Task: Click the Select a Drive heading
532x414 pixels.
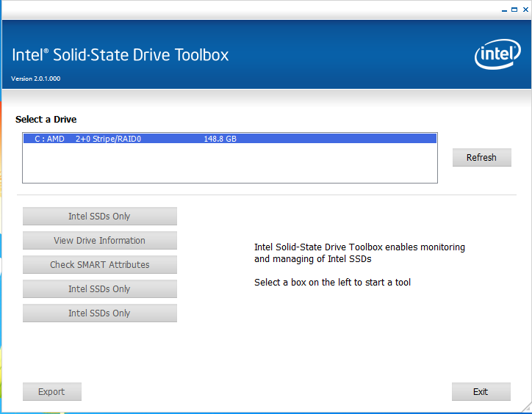Action: [x=46, y=120]
